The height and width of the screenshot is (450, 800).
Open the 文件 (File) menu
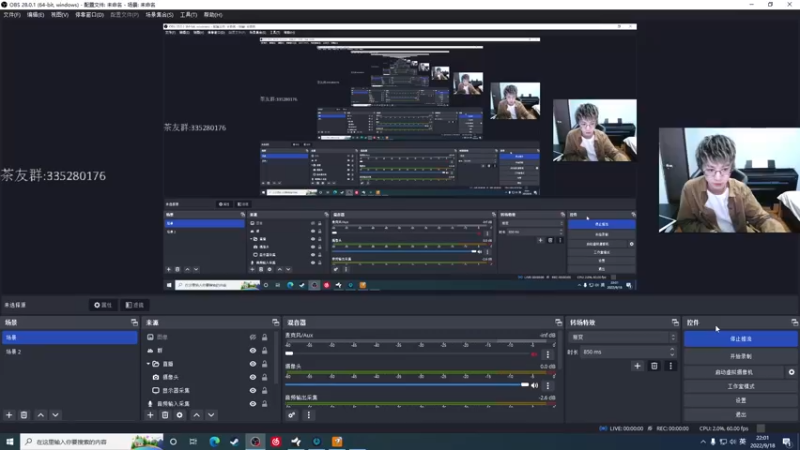(x=12, y=15)
